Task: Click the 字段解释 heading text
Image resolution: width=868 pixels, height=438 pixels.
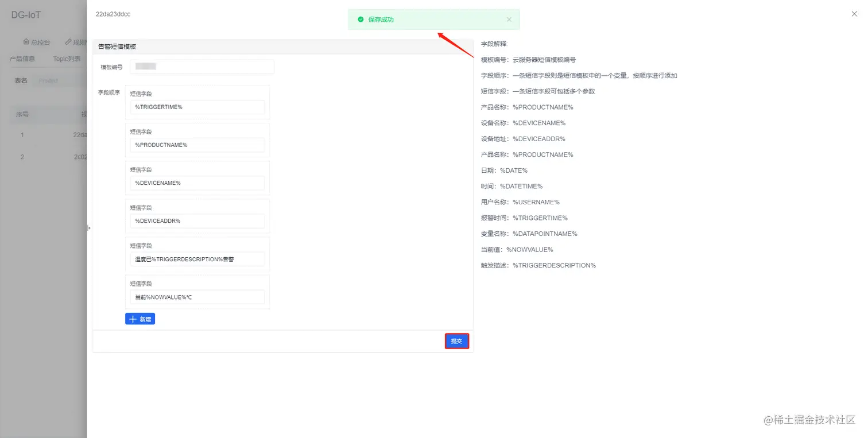Action: tap(495, 44)
